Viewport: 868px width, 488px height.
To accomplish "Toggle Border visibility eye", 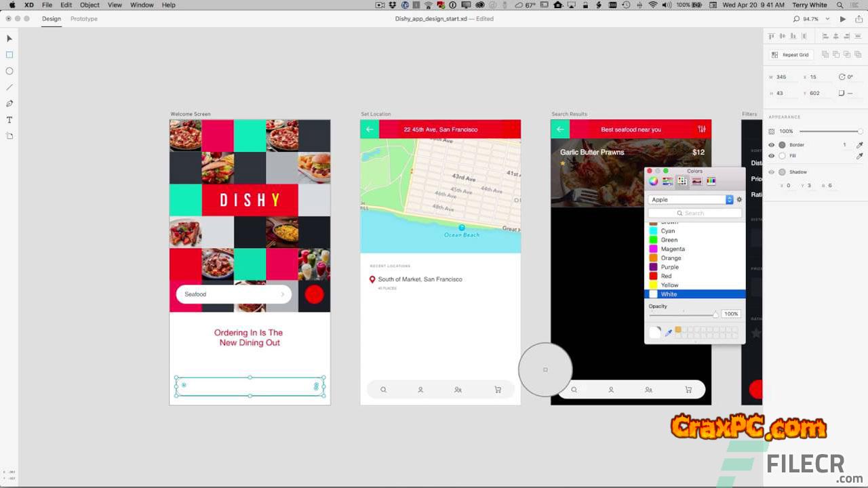I will [772, 145].
